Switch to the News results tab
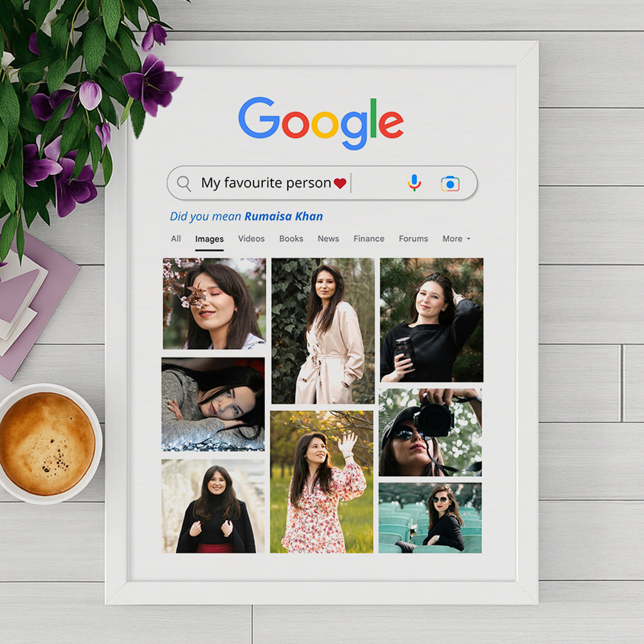The image size is (644, 644). coord(328,239)
